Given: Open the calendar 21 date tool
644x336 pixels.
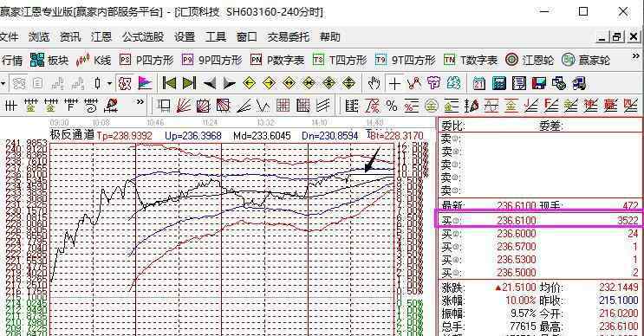Looking at the screenshot, I should click(x=479, y=84).
